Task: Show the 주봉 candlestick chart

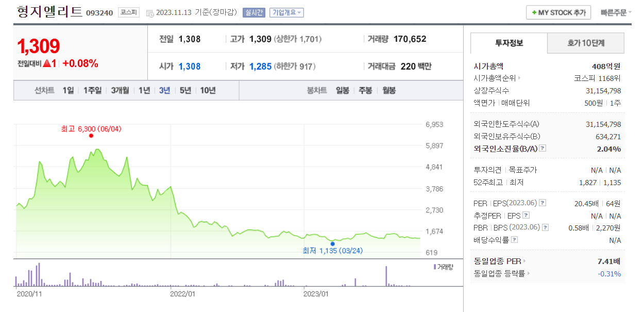Action: point(365,90)
